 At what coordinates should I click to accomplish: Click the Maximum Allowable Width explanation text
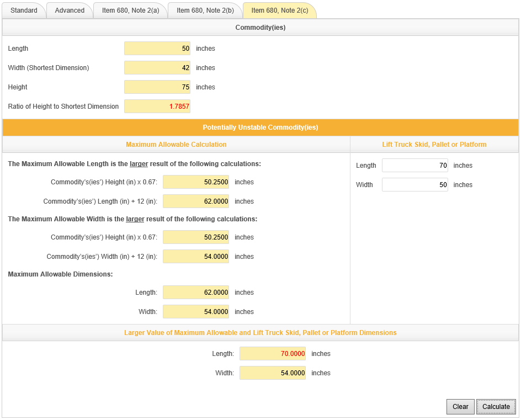132,219
